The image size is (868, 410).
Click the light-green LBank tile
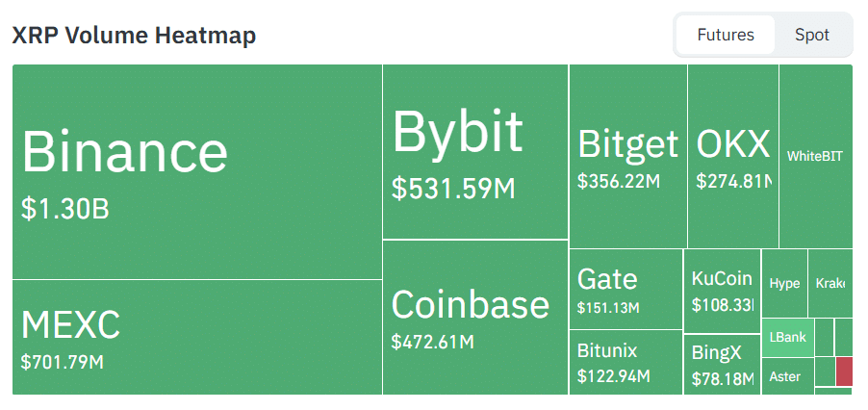coord(788,338)
